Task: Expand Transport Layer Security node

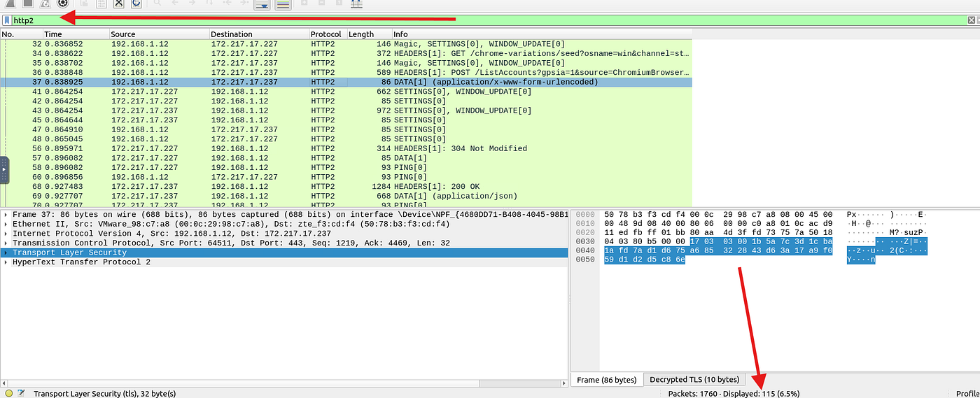Action: tap(6, 253)
